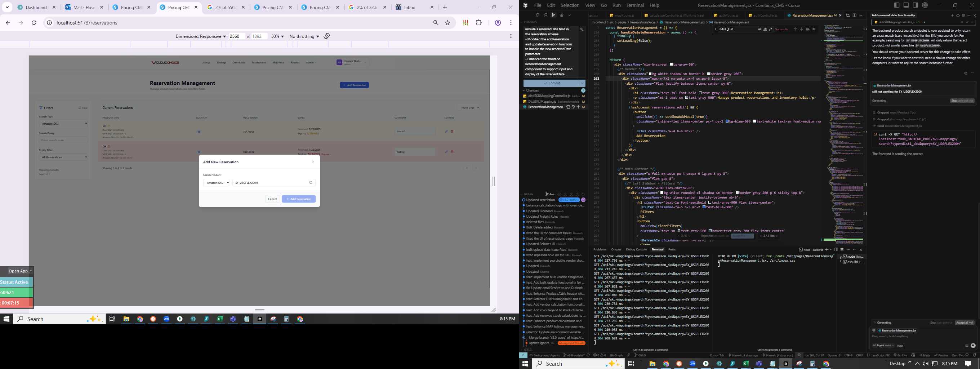The height and width of the screenshot is (369, 980).
Task: Switch to the Debug Console tab
Action: tap(636, 250)
